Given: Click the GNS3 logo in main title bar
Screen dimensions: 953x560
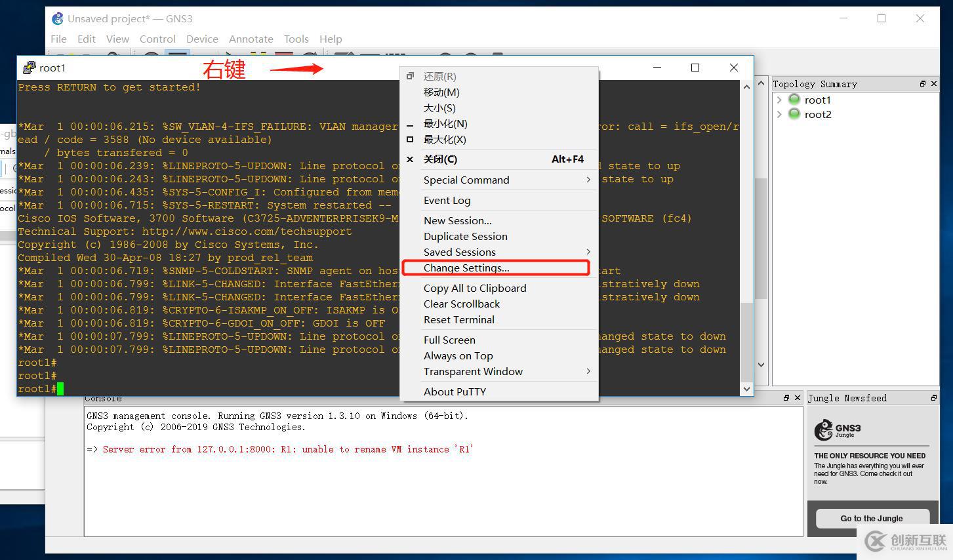Looking at the screenshot, I should click(58, 18).
